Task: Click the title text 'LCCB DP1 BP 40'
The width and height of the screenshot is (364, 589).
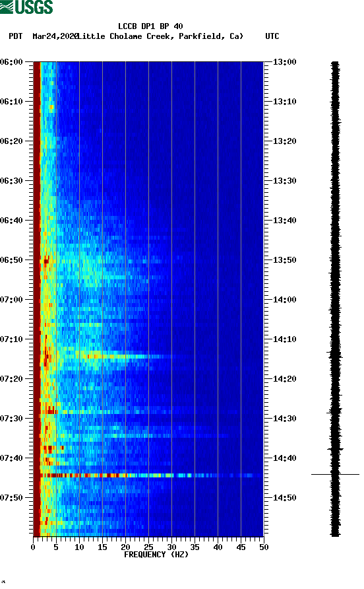Action: click(150, 26)
